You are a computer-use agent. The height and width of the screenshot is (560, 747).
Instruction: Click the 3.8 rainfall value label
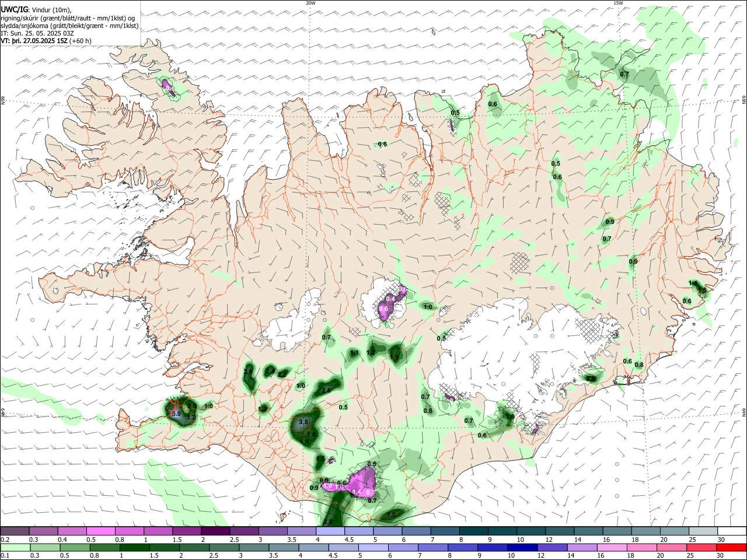click(303, 422)
